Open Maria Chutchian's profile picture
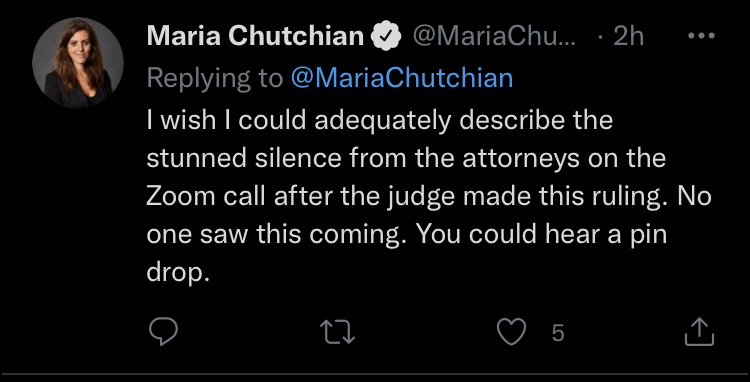Viewport: 750px width, 382px height. [x=78, y=63]
